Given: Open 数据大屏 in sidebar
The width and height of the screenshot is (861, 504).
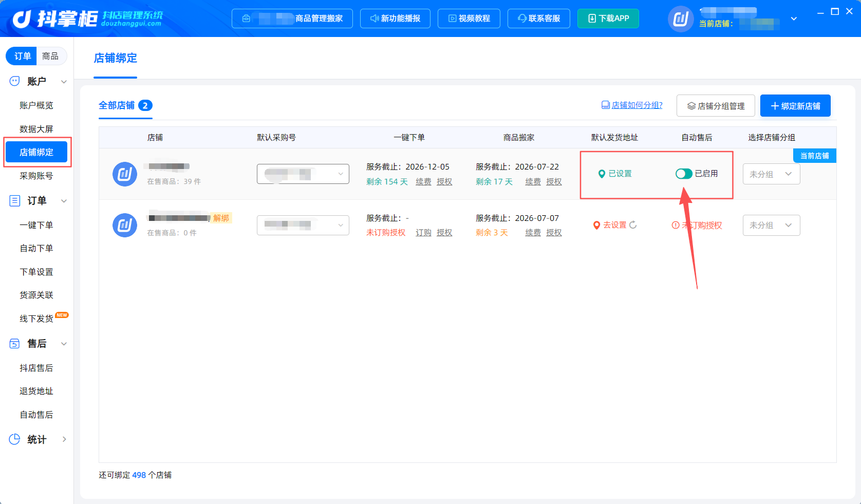Looking at the screenshot, I should pos(36,129).
